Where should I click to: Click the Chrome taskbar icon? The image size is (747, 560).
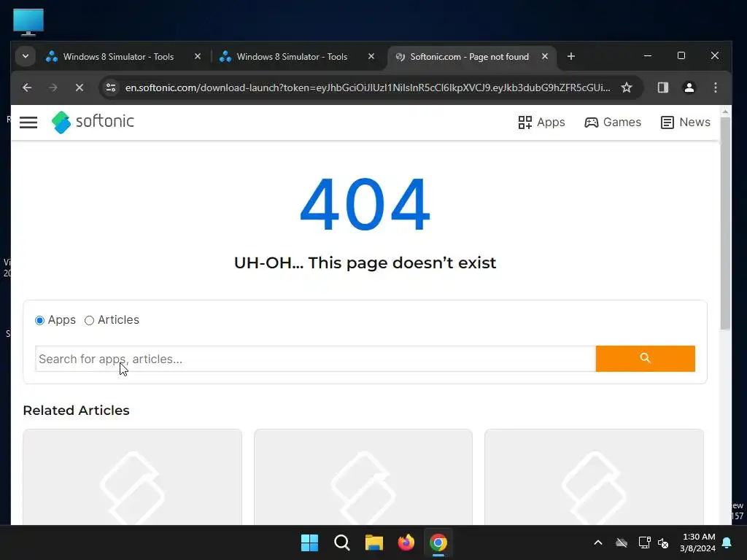tap(438, 542)
